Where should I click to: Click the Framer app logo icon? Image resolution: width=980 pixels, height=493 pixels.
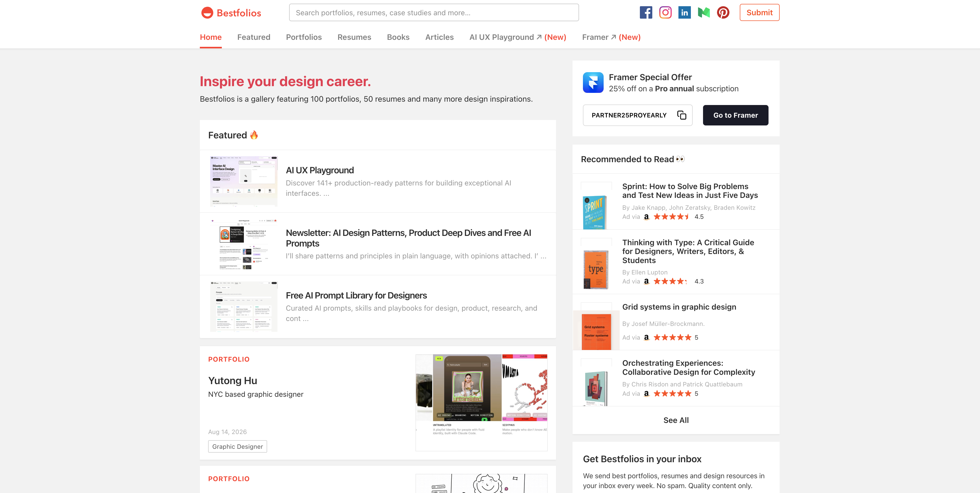593,83
